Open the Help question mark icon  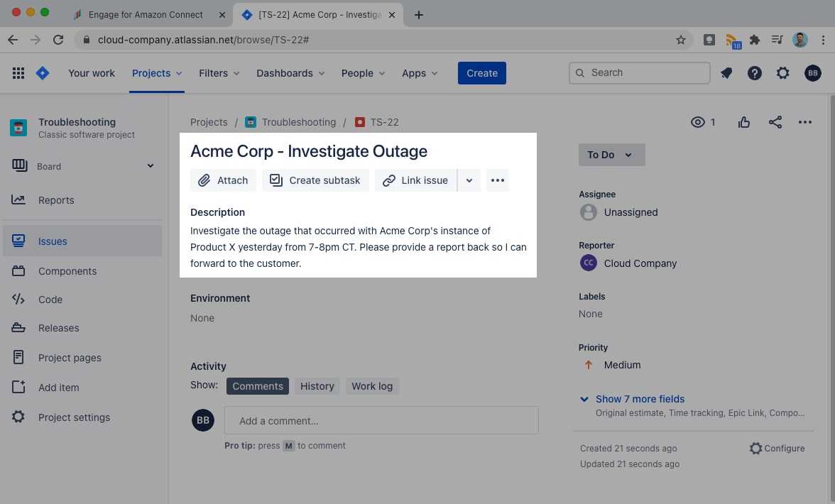click(755, 73)
